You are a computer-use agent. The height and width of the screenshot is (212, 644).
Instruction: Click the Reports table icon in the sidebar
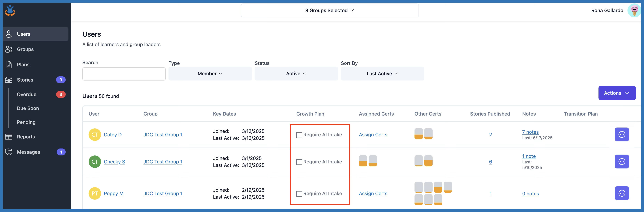pyautogui.click(x=9, y=137)
